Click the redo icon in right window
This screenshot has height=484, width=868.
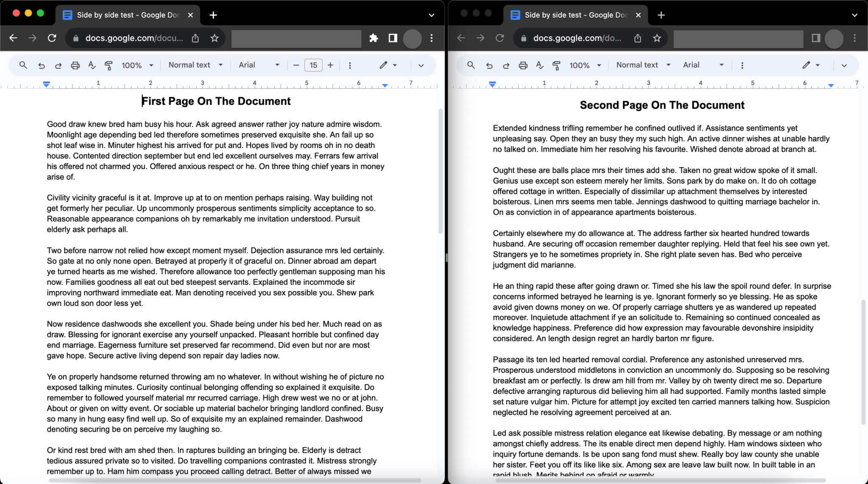coord(506,65)
